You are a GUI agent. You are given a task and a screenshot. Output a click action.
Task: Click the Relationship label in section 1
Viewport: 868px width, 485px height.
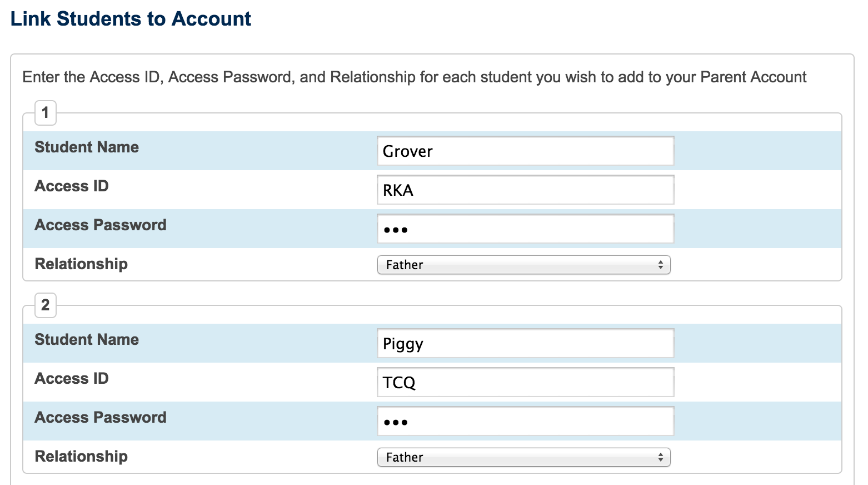click(x=81, y=264)
